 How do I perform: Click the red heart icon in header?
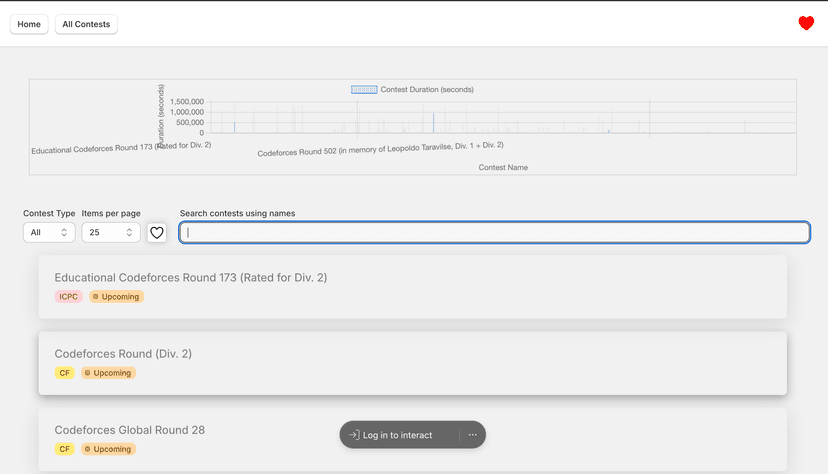coord(806,23)
